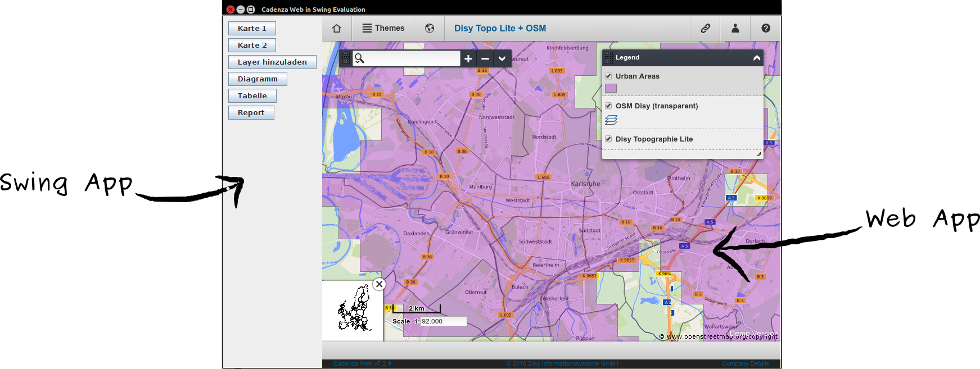Click the Nordstadt label on the map
This screenshot has height=369, width=980.
(544, 136)
